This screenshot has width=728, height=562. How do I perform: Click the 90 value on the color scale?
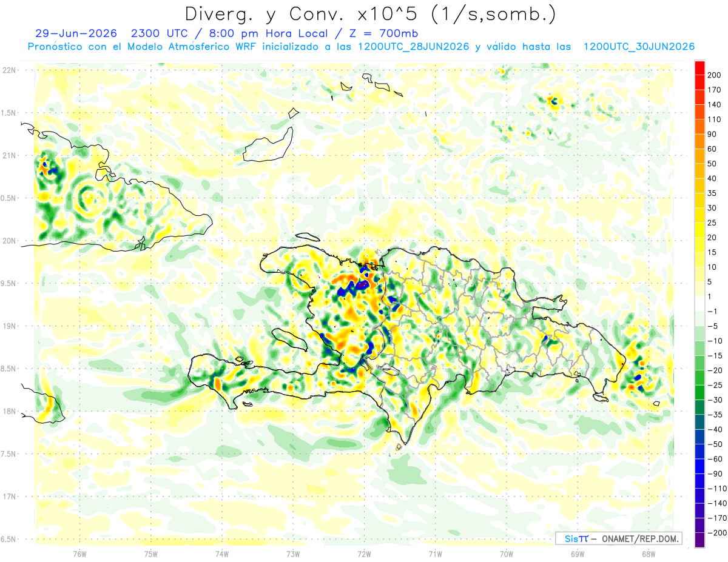pyautogui.click(x=713, y=134)
